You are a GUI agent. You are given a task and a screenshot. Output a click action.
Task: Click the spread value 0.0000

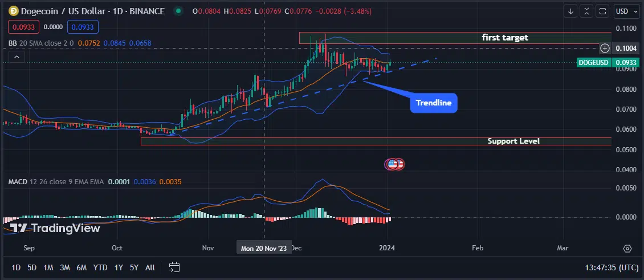coord(54,27)
